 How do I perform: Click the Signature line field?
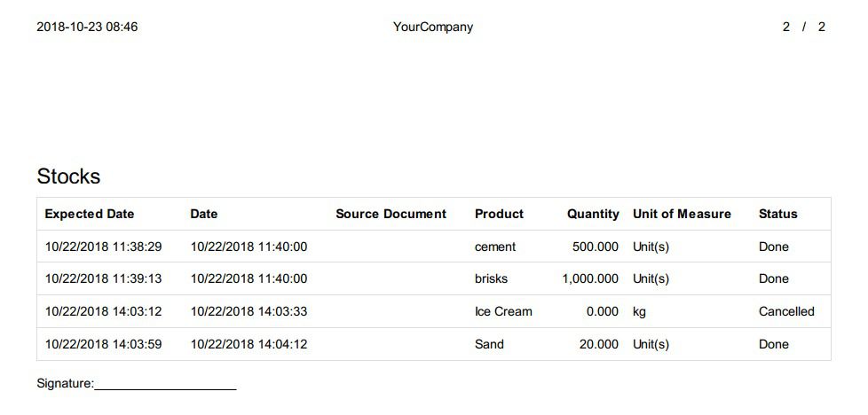click(x=165, y=384)
